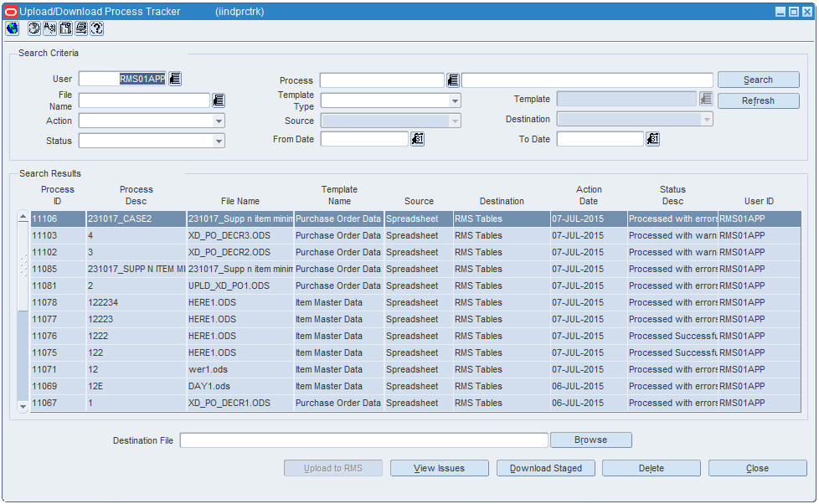
Task: Open the From Date calendar picker
Action: coord(417,139)
